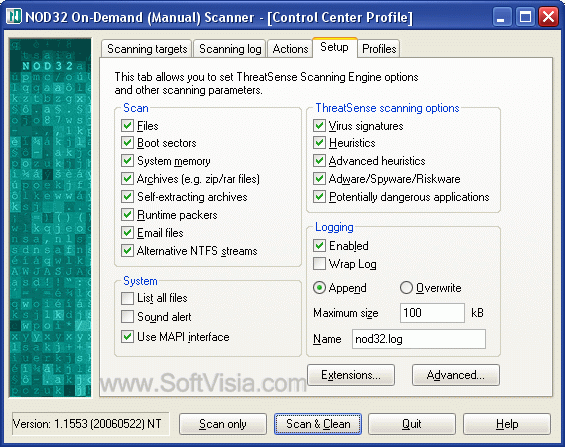Open the Scanning log tab
The height and width of the screenshot is (447, 565).
[230, 49]
